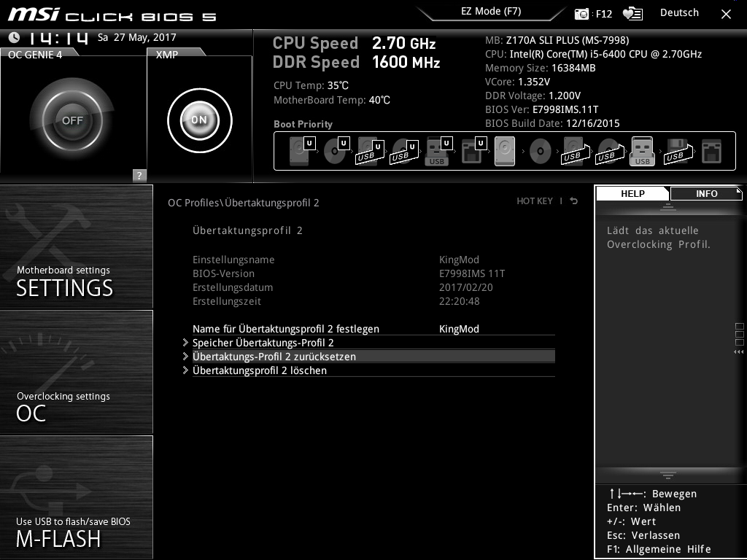Click the 14:14 system time
The image size is (747, 560).
[58, 38]
